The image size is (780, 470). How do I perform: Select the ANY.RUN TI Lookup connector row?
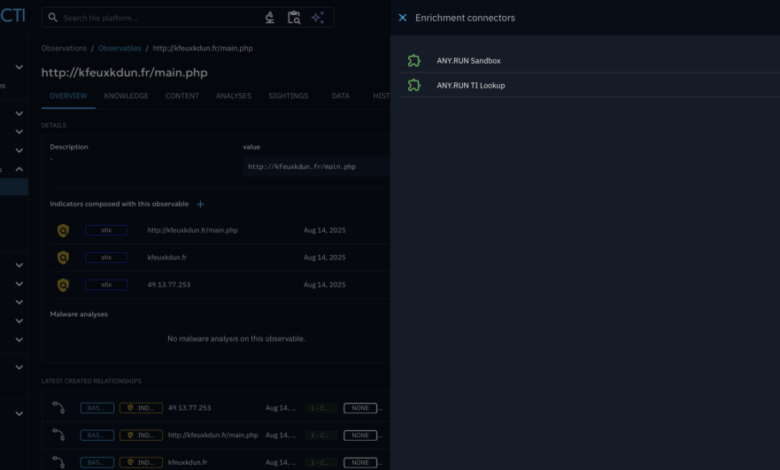point(589,86)
